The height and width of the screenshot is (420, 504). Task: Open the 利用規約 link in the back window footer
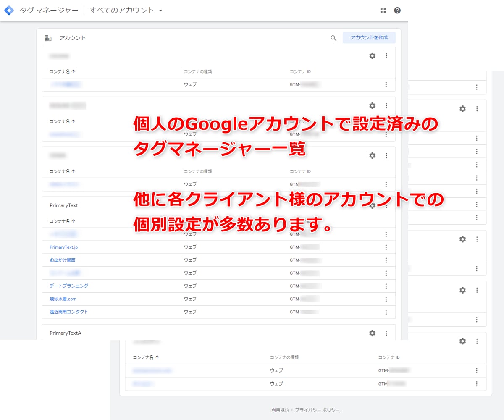coord(280,410)
